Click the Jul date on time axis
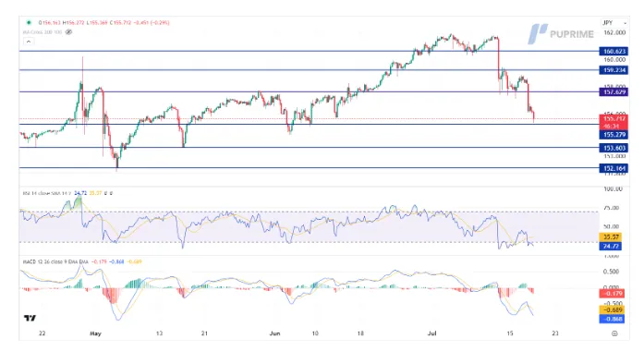 431,333
